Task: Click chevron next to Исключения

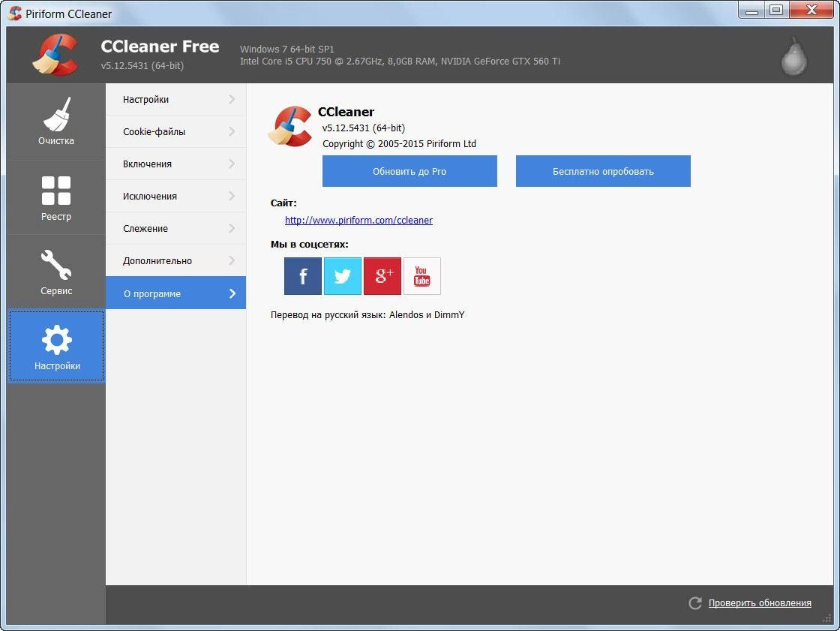Action: (x=232, y=196)
